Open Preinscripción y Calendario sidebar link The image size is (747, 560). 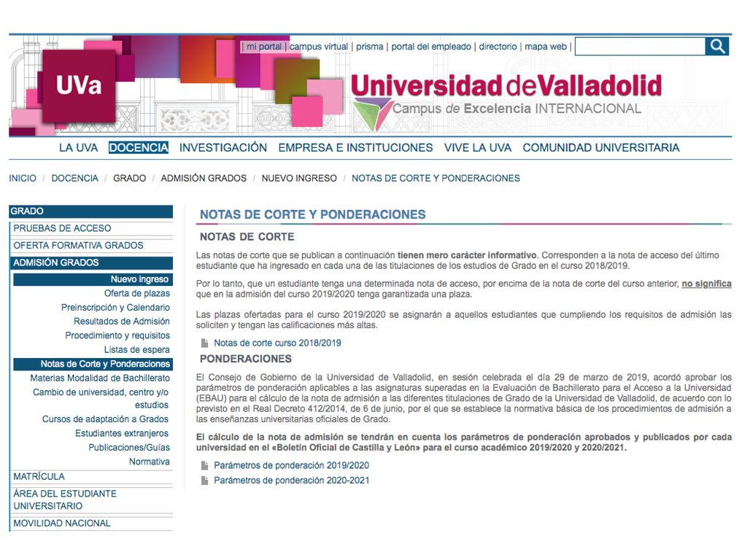[x=115, y=308]
